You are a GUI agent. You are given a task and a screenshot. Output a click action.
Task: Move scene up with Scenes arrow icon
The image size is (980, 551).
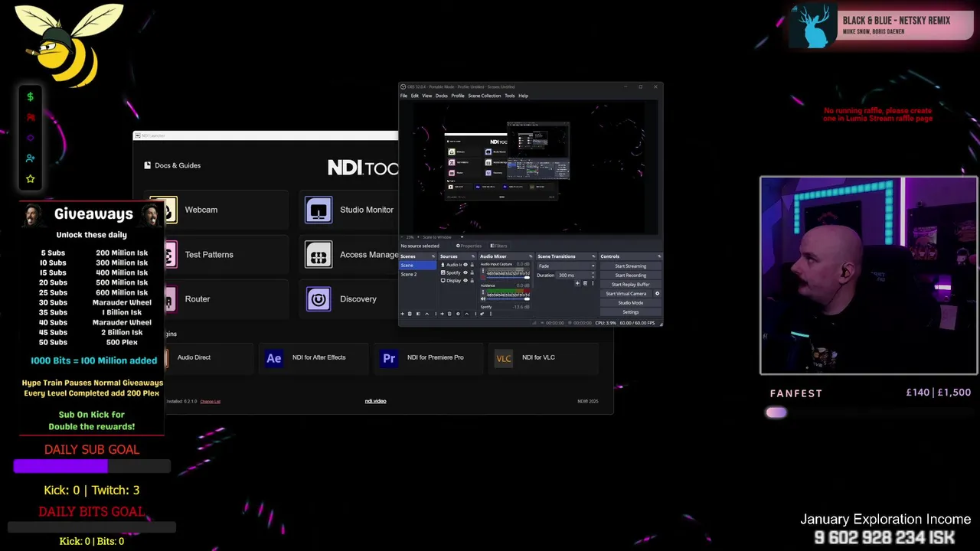[427, 314]
